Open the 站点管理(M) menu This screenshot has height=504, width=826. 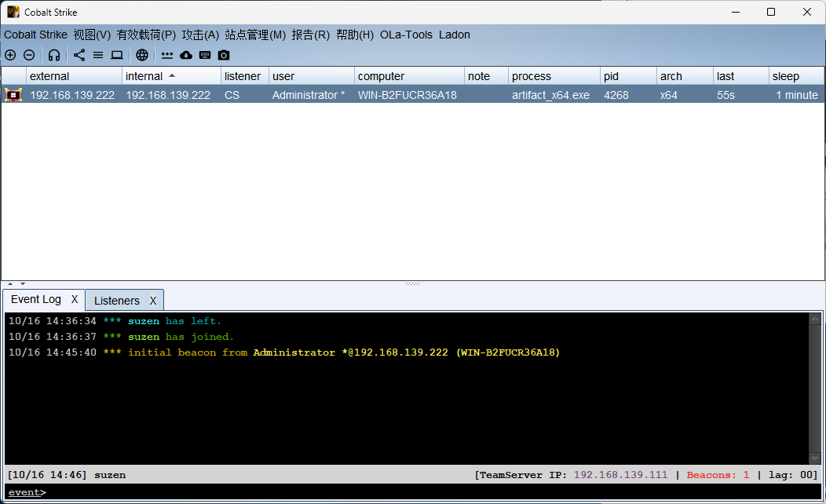point(255,35)
